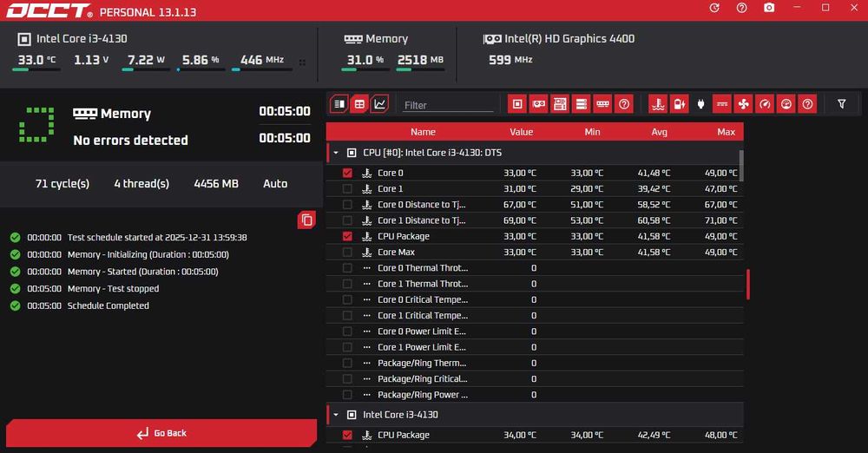This screenshot has height=453, width=868.
Task: Uncheck CPU Package under the DTS group
Action: pyautogui.click(x=347, y=236)
